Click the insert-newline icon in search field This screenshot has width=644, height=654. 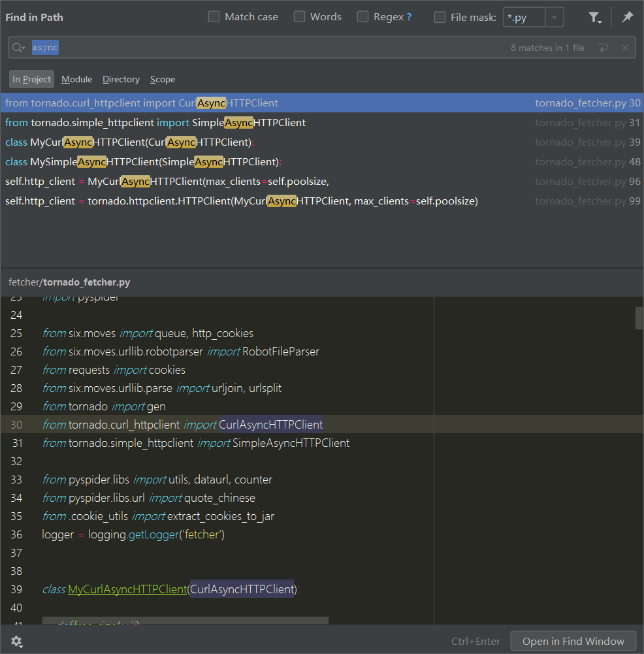(602, 47)
